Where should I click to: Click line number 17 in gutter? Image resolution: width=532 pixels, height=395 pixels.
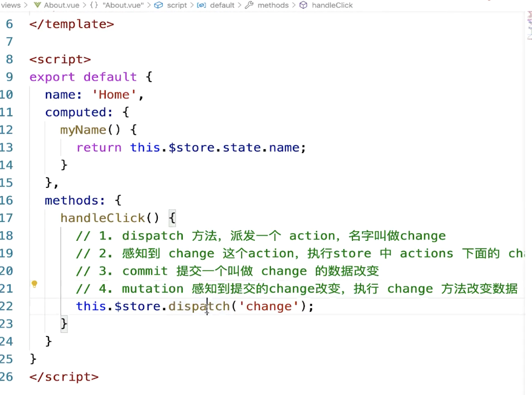click(x=7, y=218)
